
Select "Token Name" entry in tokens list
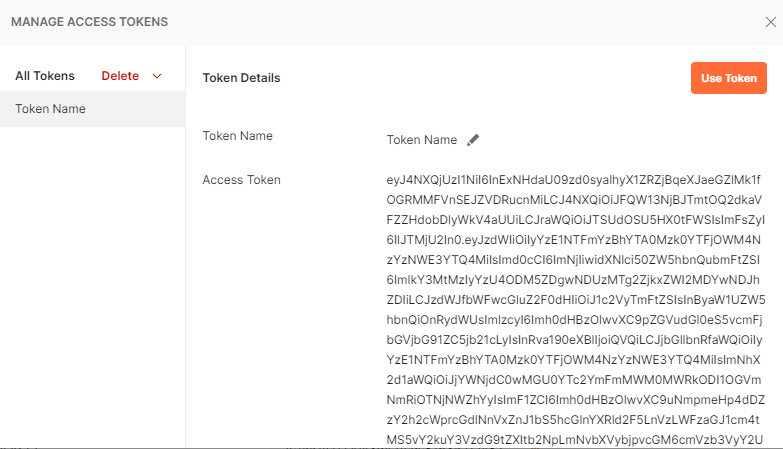tap(50, 109)
